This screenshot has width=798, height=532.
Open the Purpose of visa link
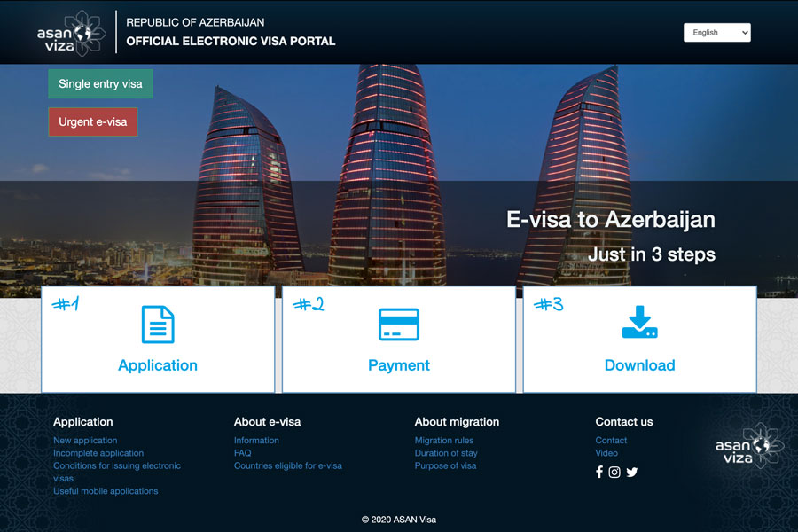(x=445, y=465)
